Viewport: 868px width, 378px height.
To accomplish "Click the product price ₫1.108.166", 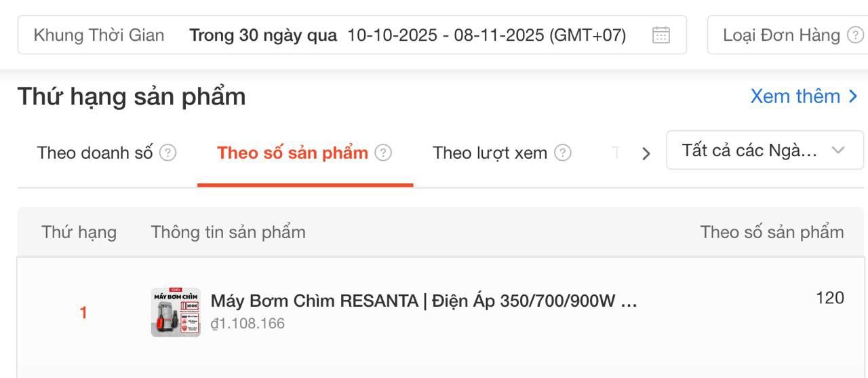I will coord(248,324).
